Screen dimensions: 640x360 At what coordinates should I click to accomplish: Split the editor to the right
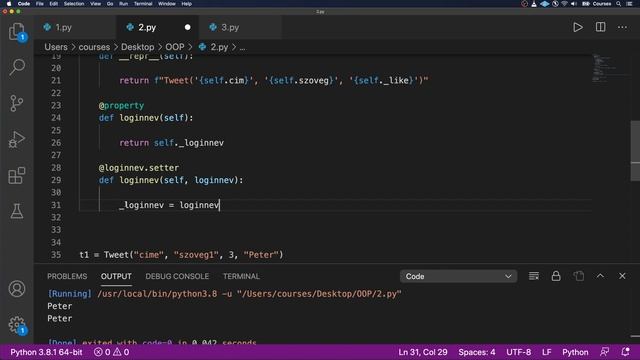[x=600, y=27]
